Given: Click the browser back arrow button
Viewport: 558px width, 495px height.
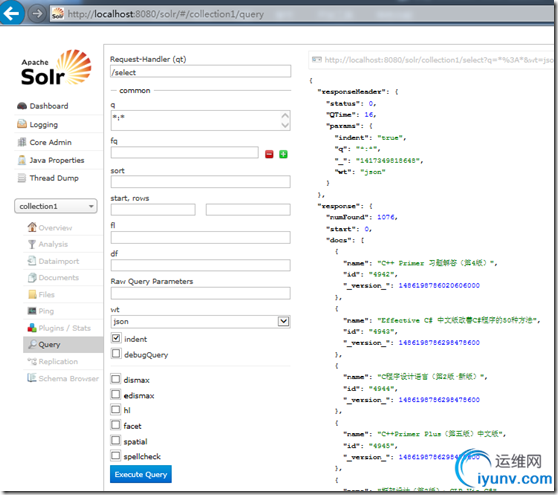Looking at the screenshot, I should click(x=11, y=14).
